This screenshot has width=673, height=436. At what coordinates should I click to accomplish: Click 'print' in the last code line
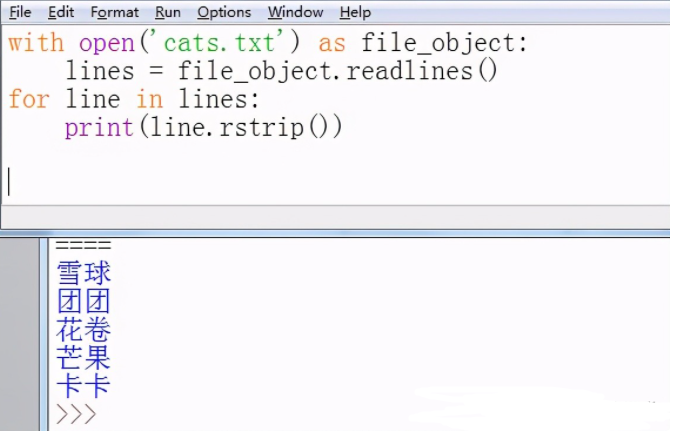point(99,127)
